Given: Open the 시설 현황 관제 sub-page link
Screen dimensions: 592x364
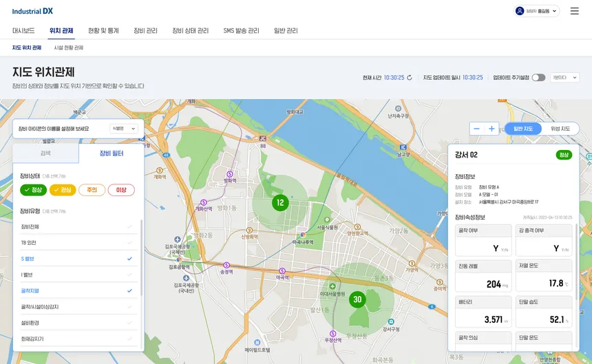Looking at the screenshot, I should [x=68, y=47].
